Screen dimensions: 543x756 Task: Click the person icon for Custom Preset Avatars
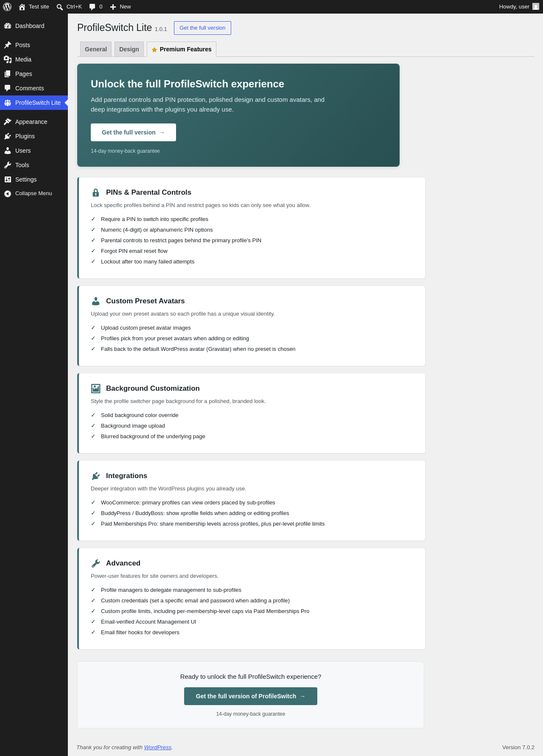pyautogui.click(x=96, y=301)
